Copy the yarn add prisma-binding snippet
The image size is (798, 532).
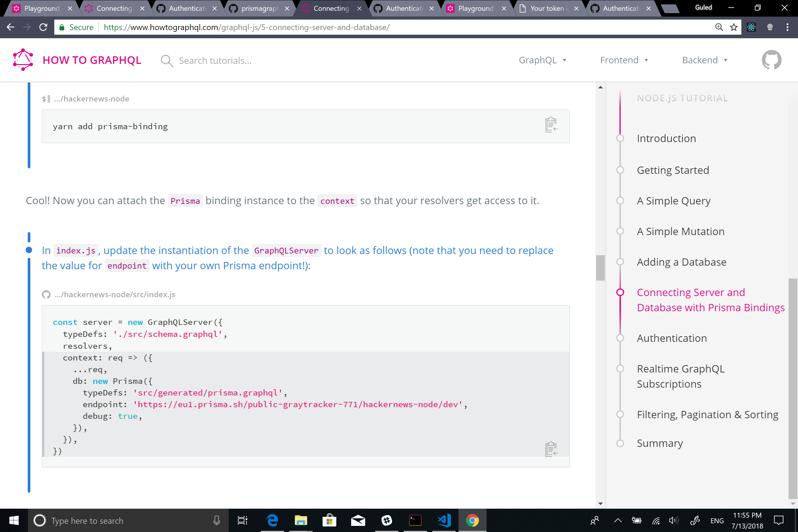tap(551, 125)
